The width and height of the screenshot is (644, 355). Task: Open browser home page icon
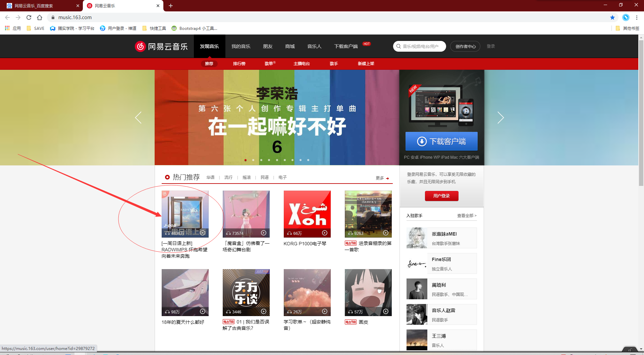click(40, 17)
